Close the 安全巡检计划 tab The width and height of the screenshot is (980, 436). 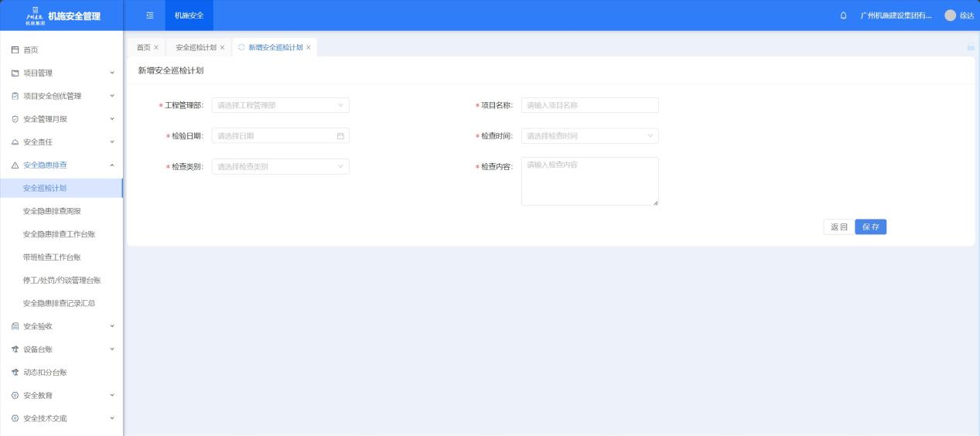pyautogui.click(x=223, y=47)
